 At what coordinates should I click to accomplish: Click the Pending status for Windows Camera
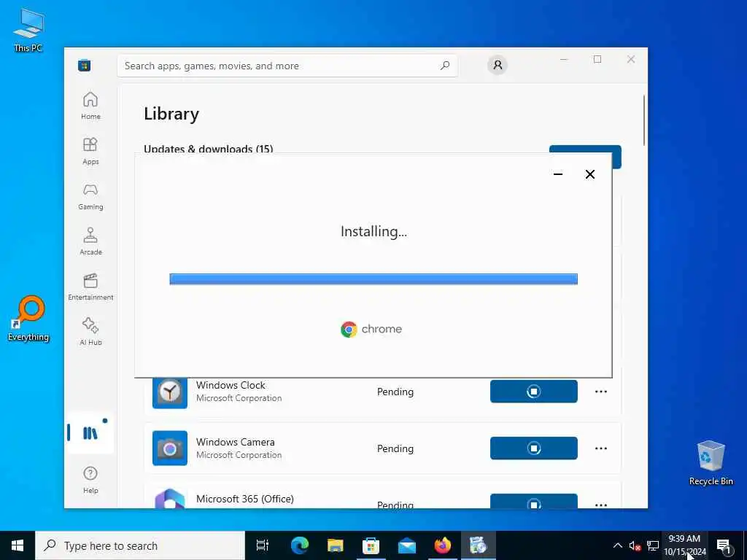click(x=395, y=448)
